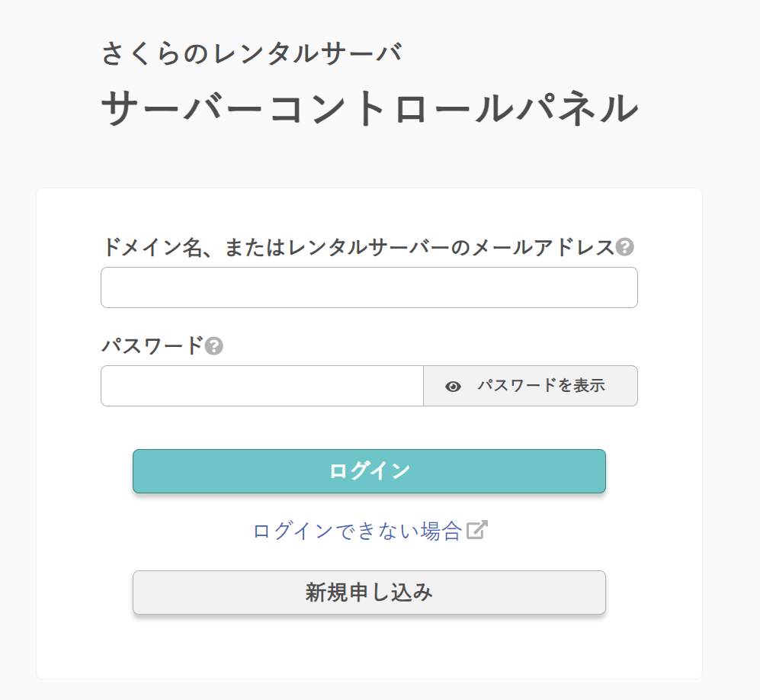Select the rental server email address textbox

point(369,287)
